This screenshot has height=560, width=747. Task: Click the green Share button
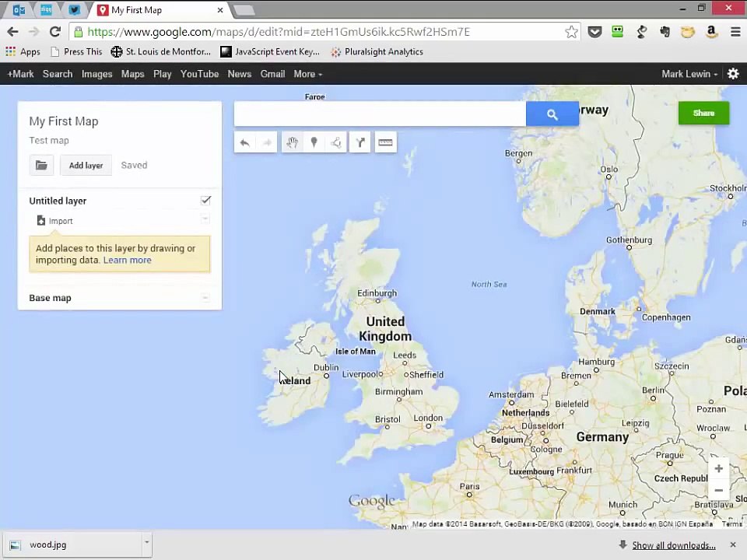click(703, 113)
